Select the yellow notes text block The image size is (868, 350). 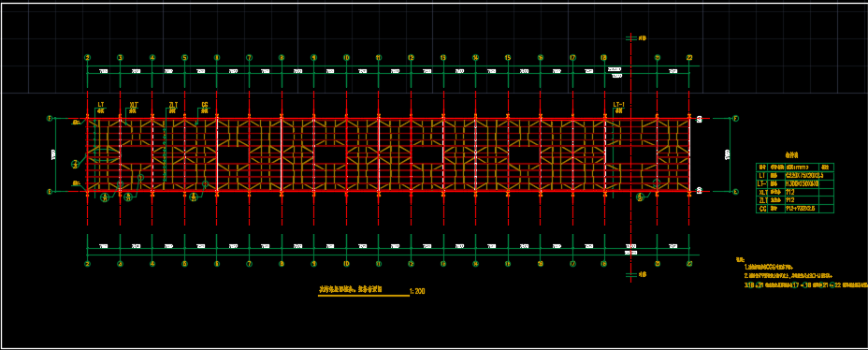click(801, 272)
